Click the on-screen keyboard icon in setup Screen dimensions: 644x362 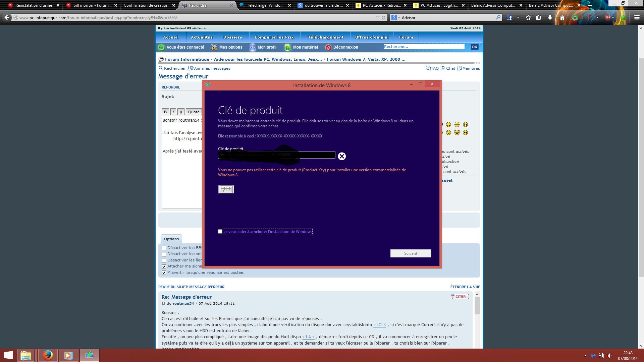pos(226,189)
